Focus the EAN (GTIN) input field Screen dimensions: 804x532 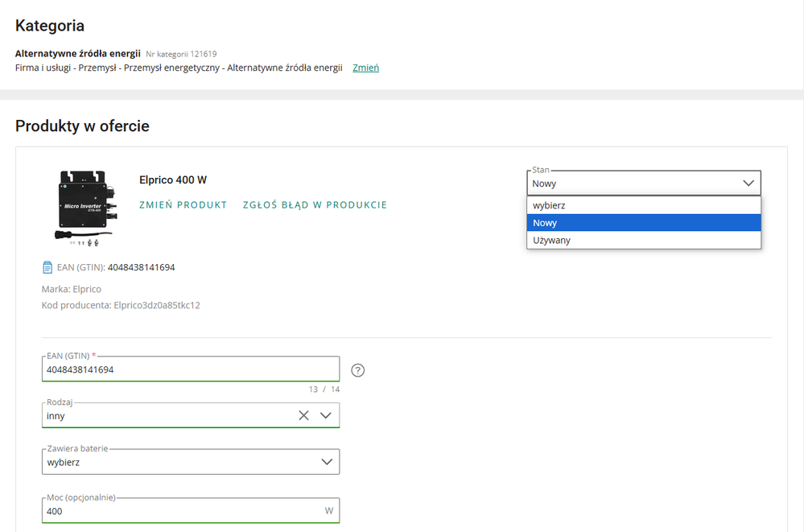[190, 369]
